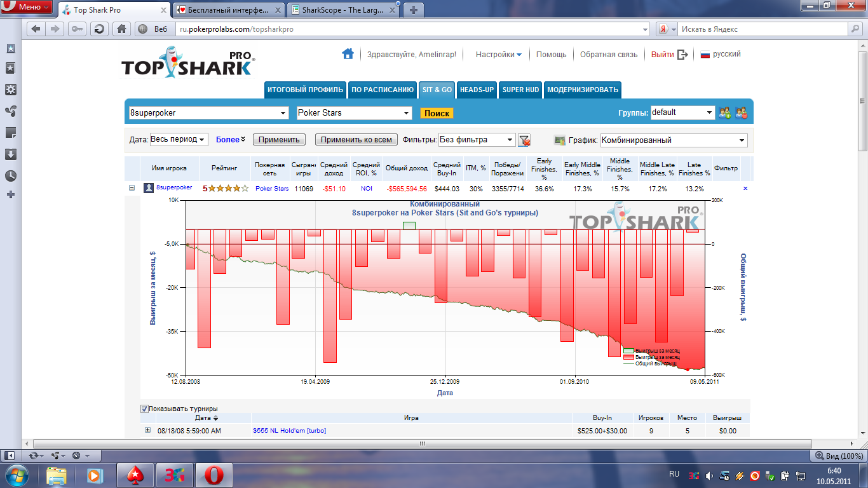Click the Поиск search button
This screenshot has width=868, height=488.
coord(437,113)
